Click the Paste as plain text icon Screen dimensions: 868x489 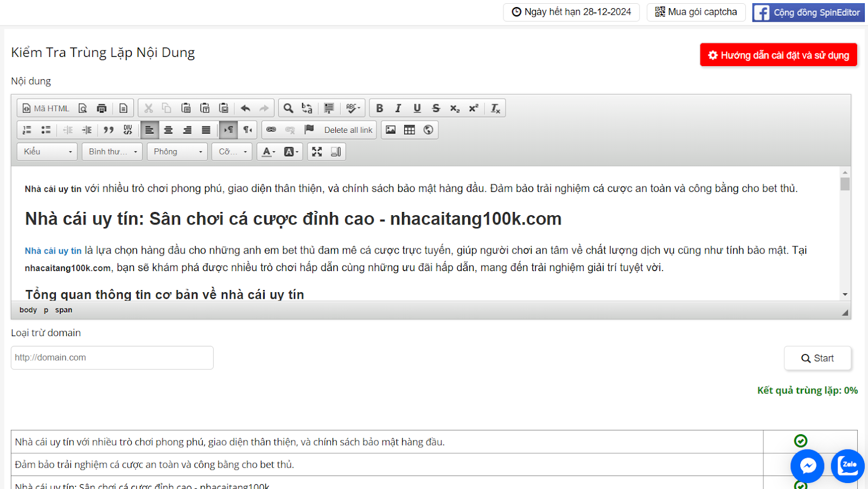click(x=205, y=108)
